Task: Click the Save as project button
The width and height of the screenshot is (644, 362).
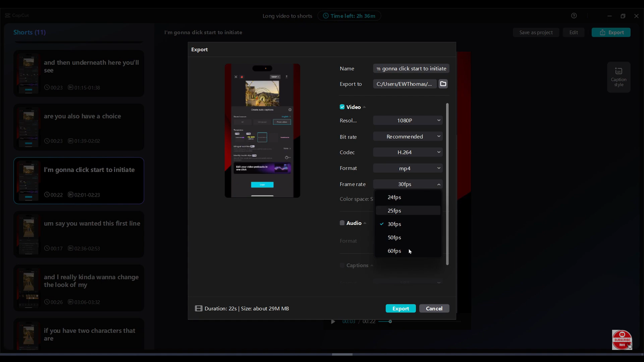Action: point(536,32)
